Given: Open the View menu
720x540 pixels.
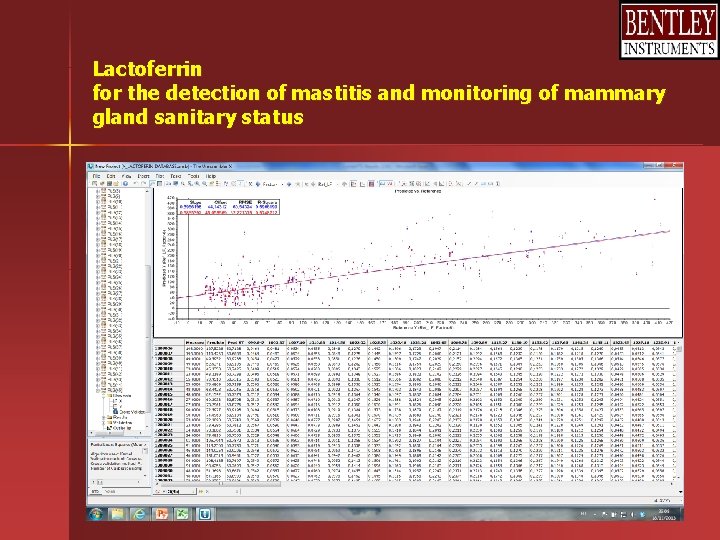Looking at the screenshot, I should point(127,176).
